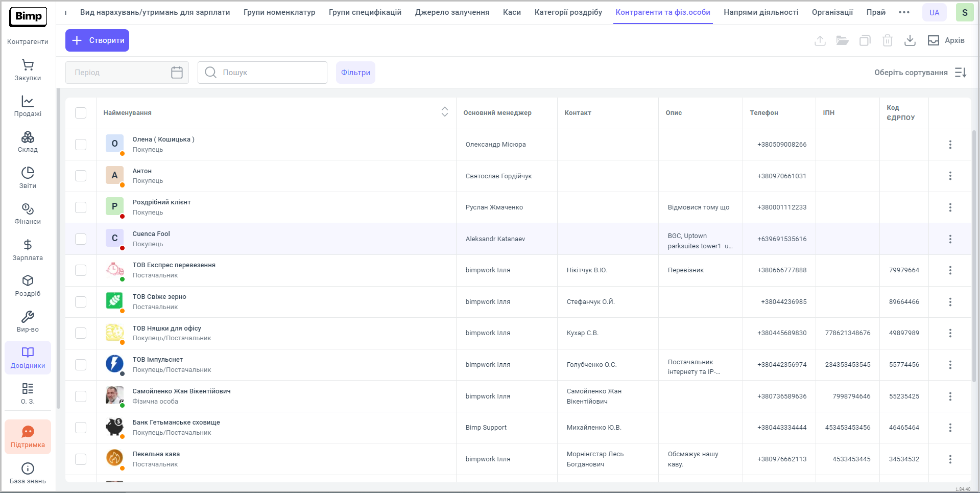Open three-dot menu for Cuenca Fool row
The width and height of the screenshot is (980, 493).
click(950, 239)
